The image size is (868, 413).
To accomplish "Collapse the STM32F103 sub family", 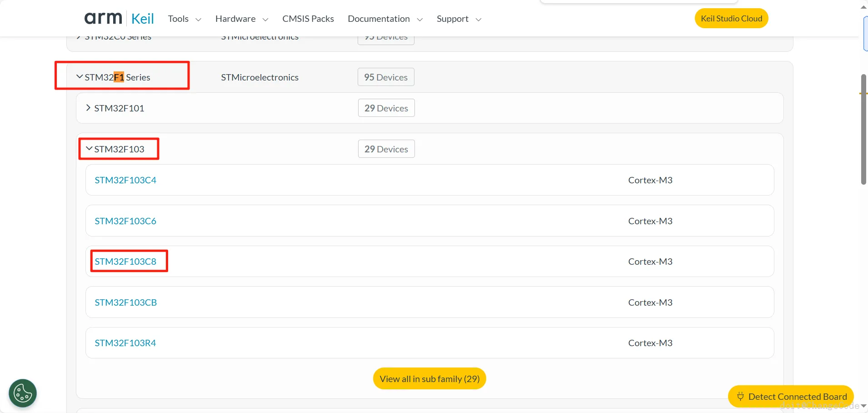I will coord(89,149).
